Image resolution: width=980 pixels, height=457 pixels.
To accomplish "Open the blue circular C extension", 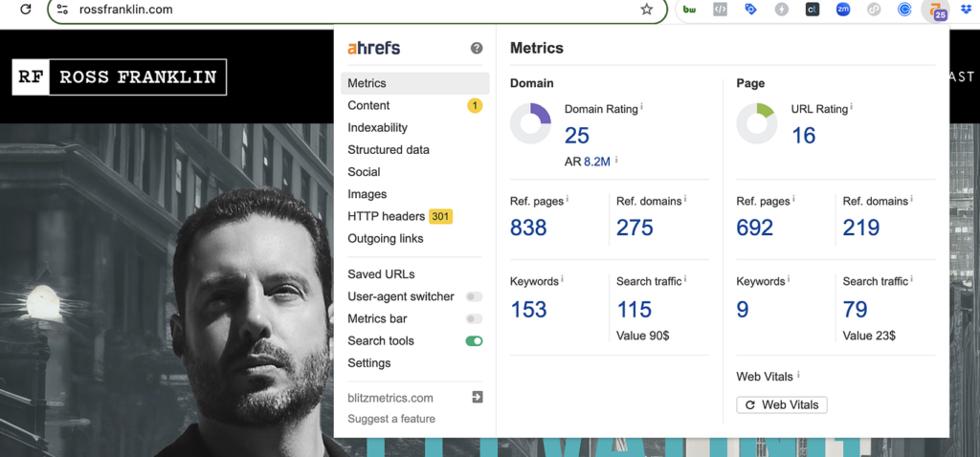I will tap(904, 10).
